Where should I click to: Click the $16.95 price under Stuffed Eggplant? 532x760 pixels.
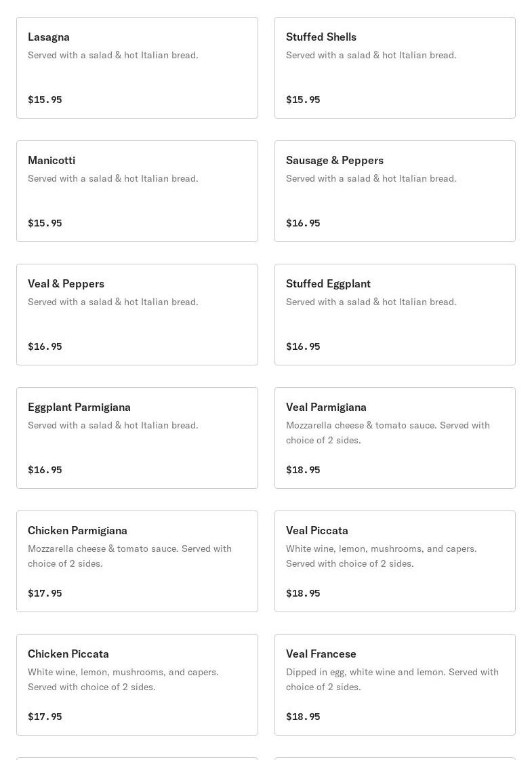pos(303,346)
